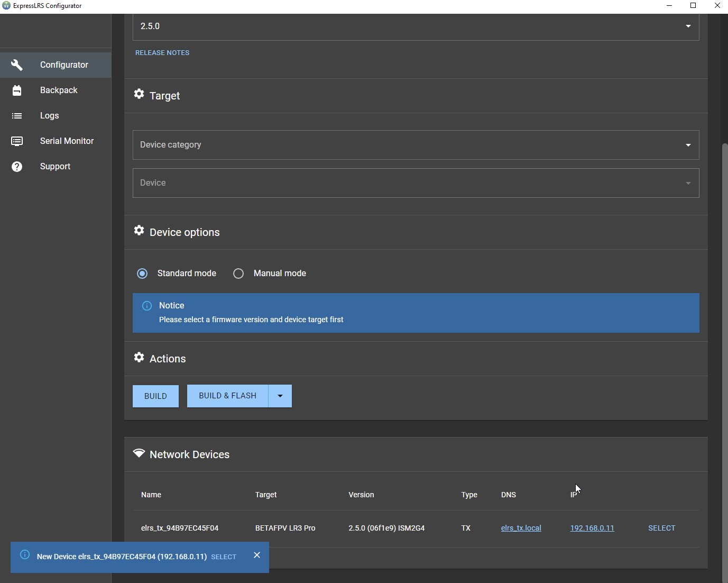
Task: Click the gear icon next to Target
Action: tap(139, 94)
